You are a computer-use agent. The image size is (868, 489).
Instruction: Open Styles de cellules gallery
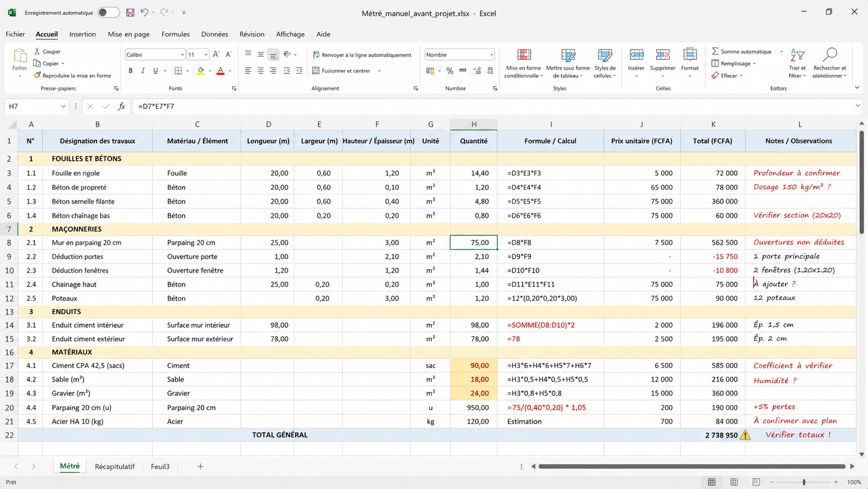(605, 63)
